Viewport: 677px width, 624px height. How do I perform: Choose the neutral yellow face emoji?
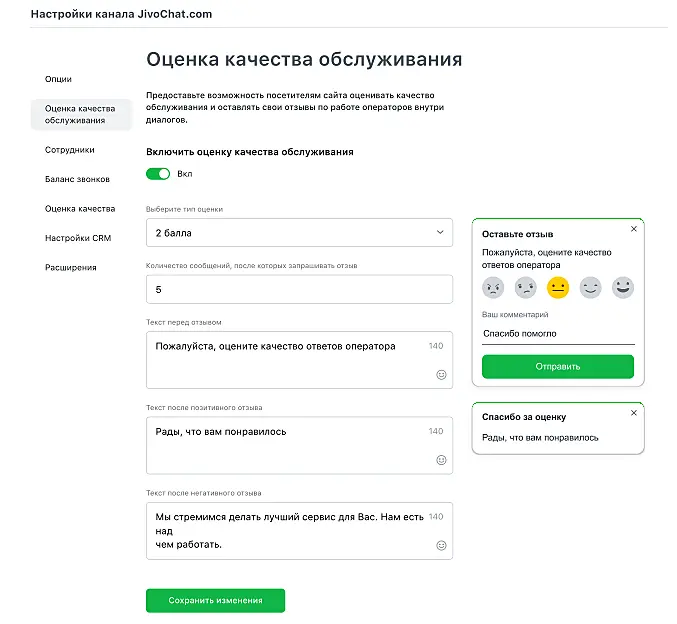(x=558, y=288)
